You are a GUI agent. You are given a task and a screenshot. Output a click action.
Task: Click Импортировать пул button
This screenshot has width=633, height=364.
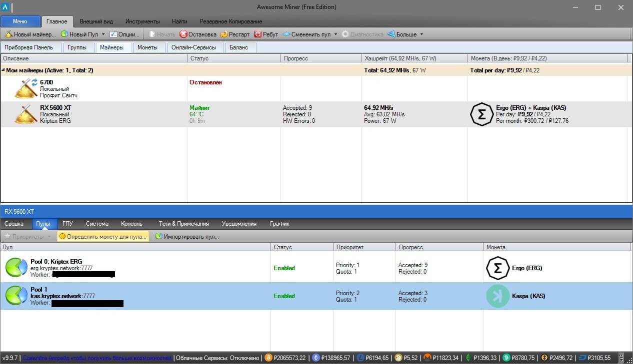[x=186, y=237]
